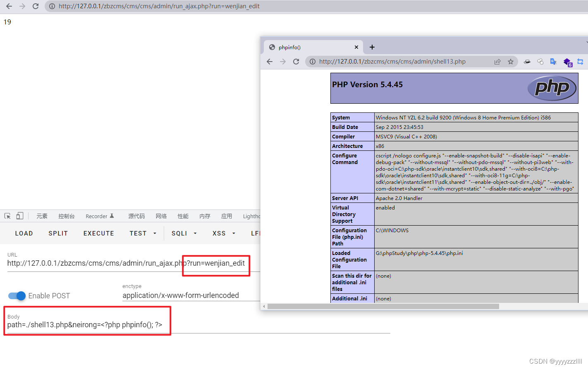Open the 网络 (Network) DevTools tab
This screenshot has height=369, width=588.
point(161,216)
